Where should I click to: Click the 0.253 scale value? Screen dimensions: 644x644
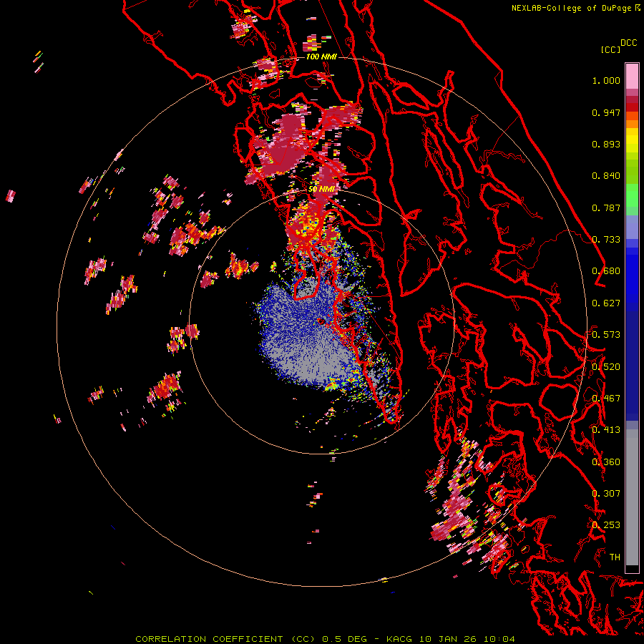coord(606,525)
